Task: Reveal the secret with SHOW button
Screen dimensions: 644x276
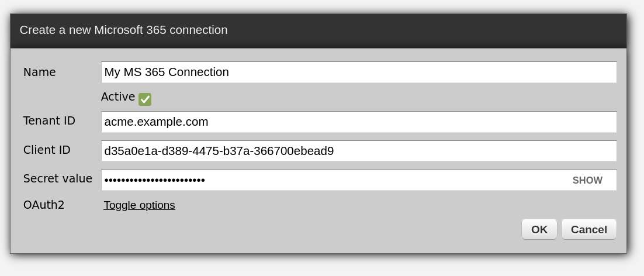Action: pos(587,180)
